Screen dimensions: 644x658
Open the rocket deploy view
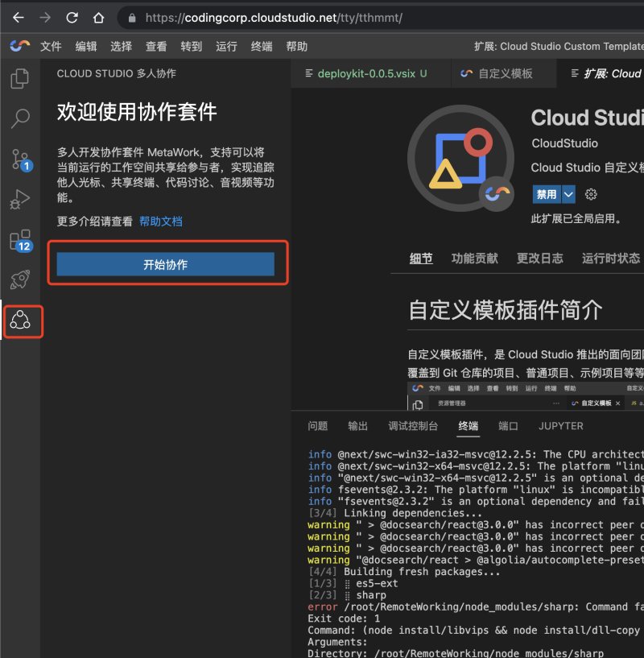coord(19,279)
